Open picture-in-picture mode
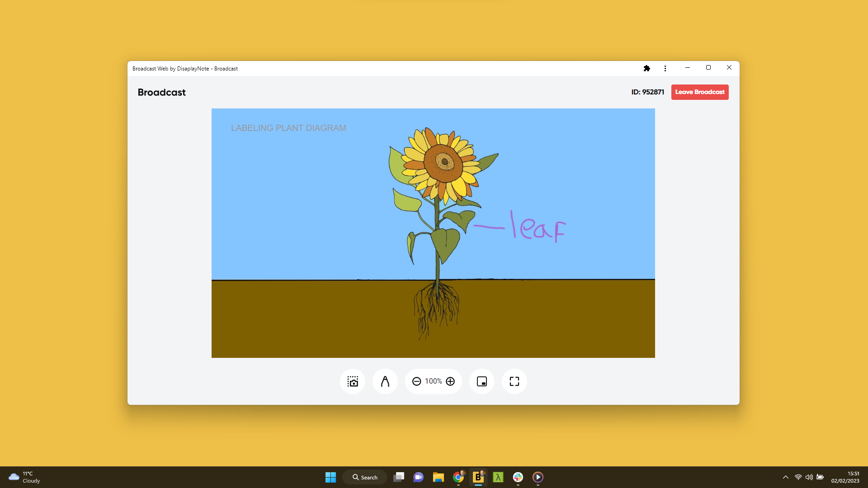 point(481,381)
